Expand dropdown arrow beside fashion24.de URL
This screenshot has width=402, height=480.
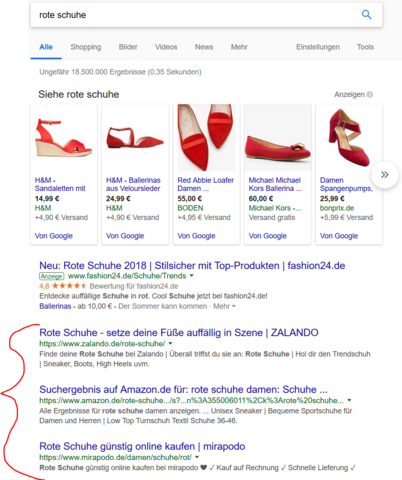click(192, 276)
